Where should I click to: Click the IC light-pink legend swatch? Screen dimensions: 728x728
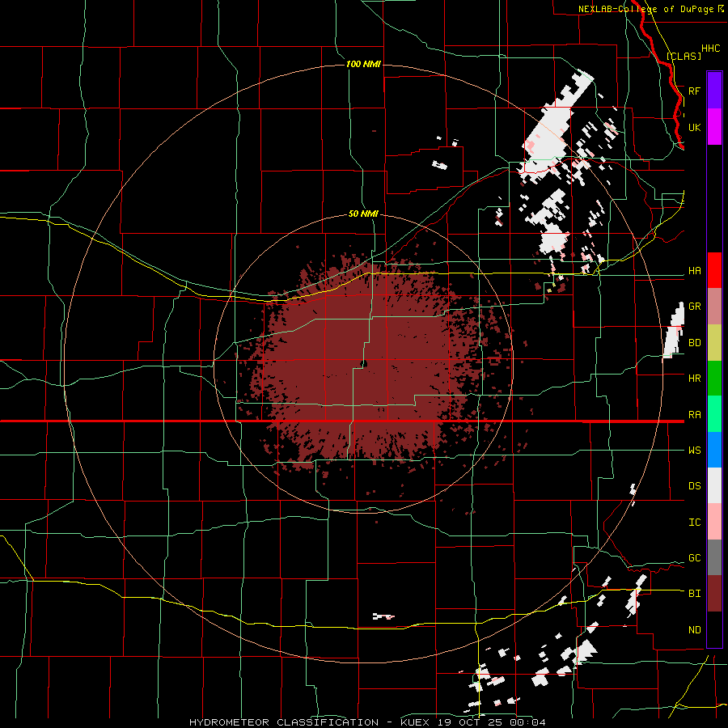[714, 522]
